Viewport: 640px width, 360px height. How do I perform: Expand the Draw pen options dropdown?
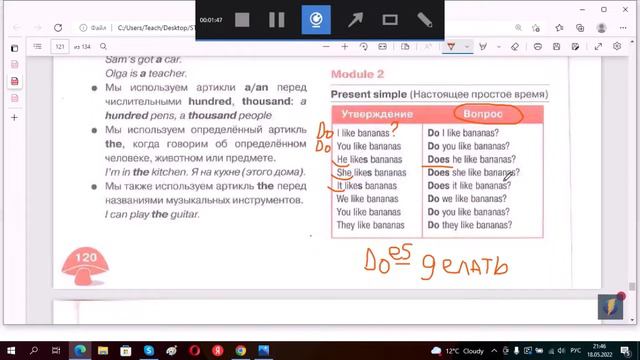point(467,47)
